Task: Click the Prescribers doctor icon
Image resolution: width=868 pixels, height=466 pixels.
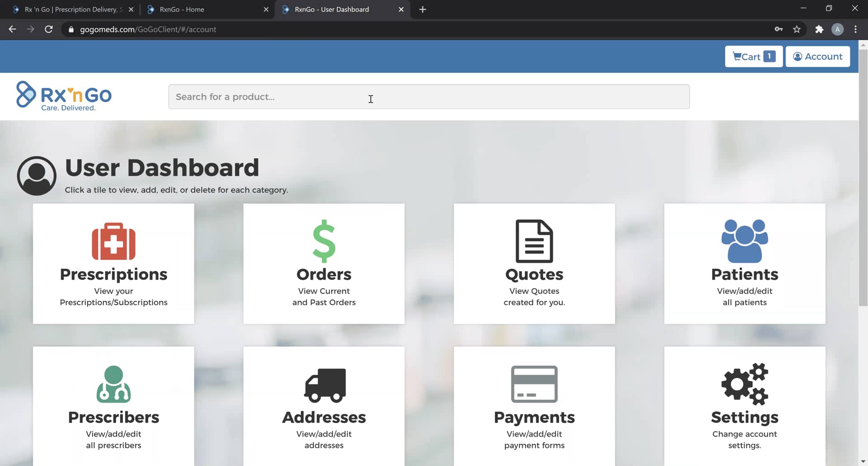Action: 113,384
